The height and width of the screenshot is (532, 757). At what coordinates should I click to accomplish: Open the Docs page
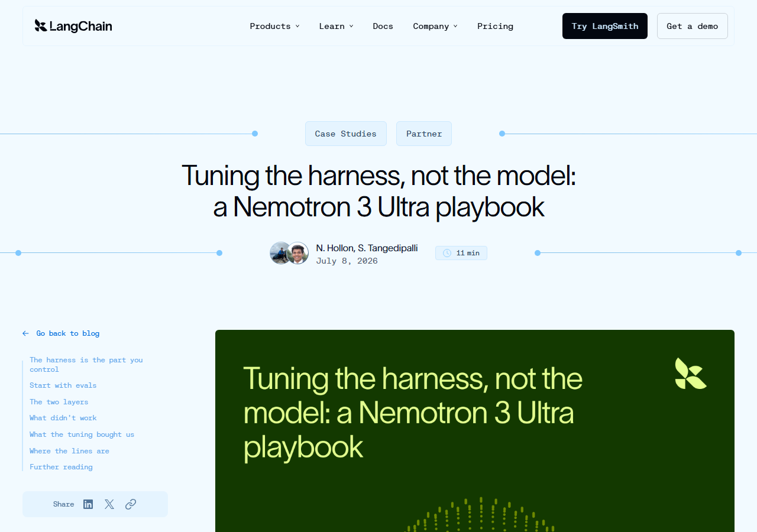383,26
